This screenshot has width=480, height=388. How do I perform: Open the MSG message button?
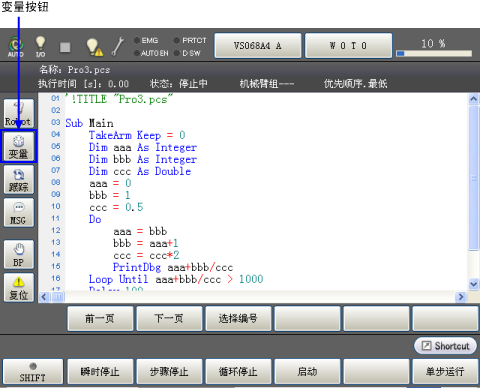tap(19, 212)
